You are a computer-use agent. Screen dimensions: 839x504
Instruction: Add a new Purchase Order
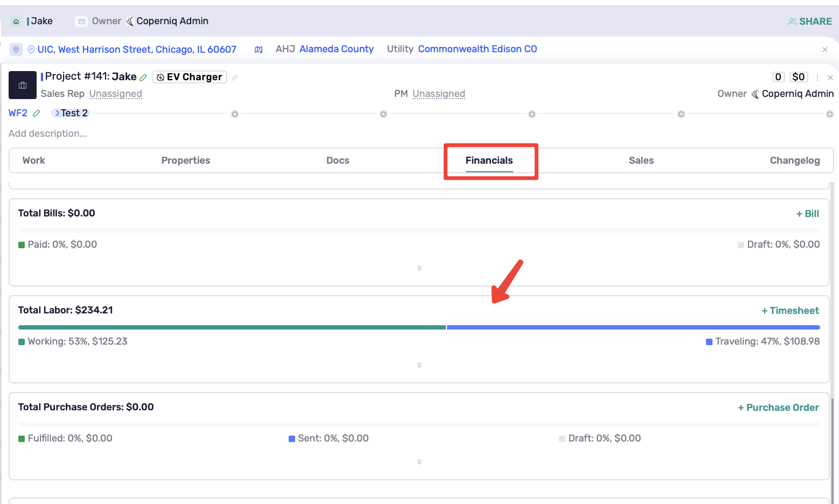pos(778,408)
